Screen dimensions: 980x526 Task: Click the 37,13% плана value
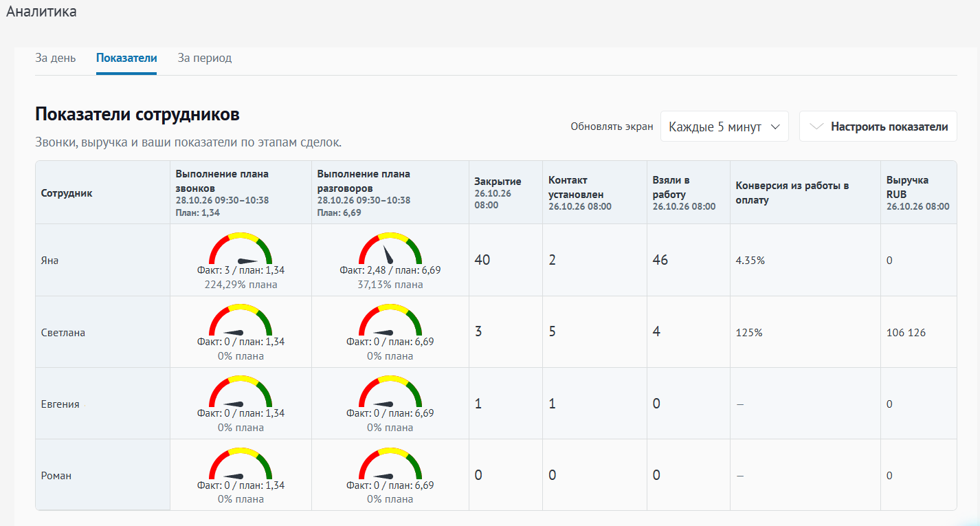tap(390, 284)
